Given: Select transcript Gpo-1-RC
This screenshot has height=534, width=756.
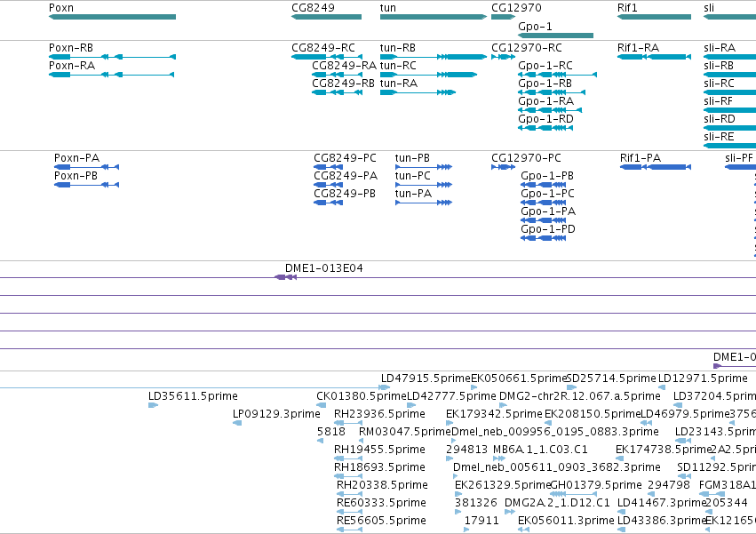Looking at the screenshot, I should point(545,66).
